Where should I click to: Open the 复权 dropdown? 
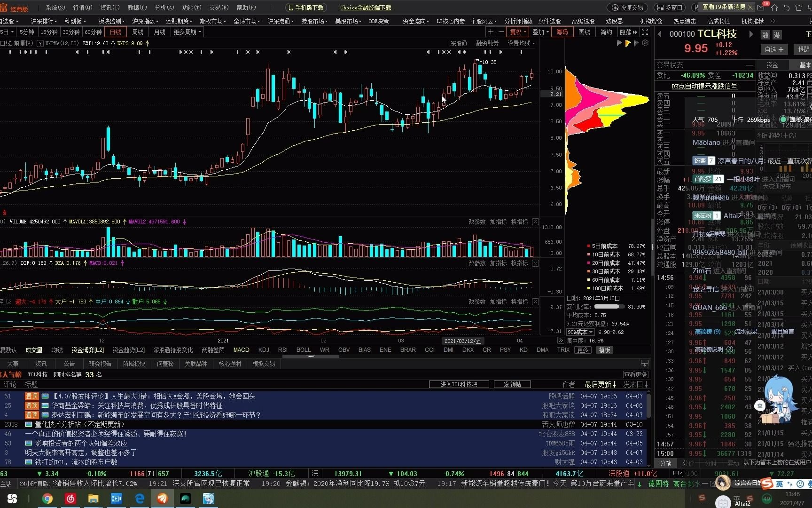tap(518, 32)
